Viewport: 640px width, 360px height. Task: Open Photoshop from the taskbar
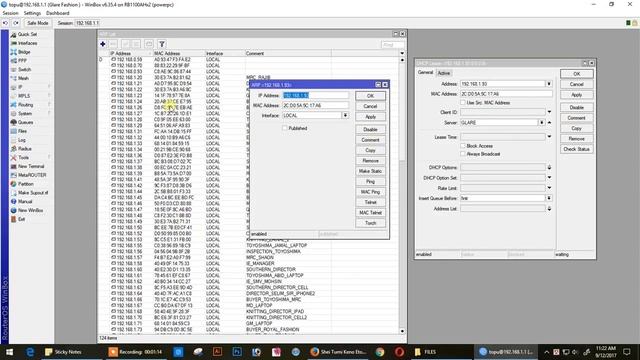point(237,352)
